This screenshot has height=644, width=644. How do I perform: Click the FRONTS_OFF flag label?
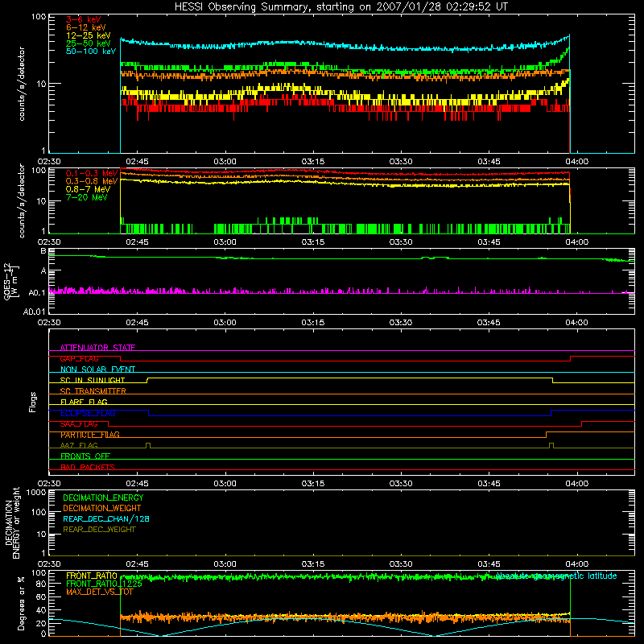[85, 456]
